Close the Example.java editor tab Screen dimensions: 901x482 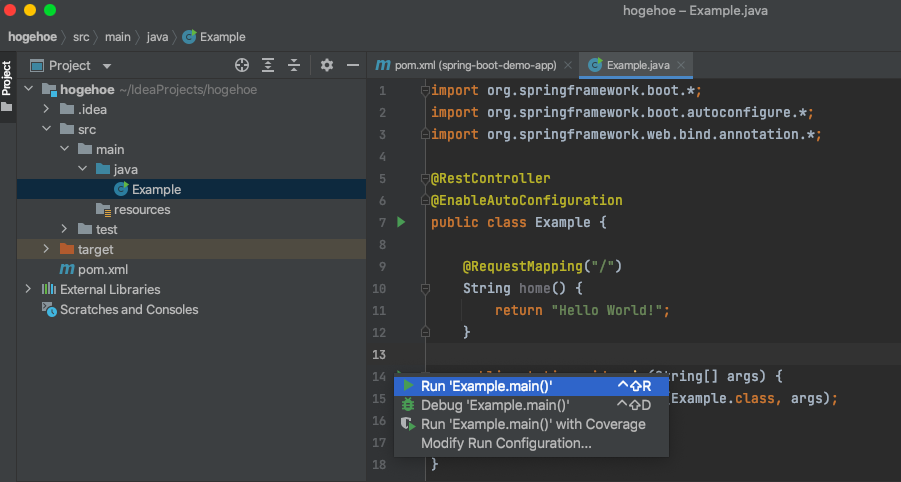(681, 65)
